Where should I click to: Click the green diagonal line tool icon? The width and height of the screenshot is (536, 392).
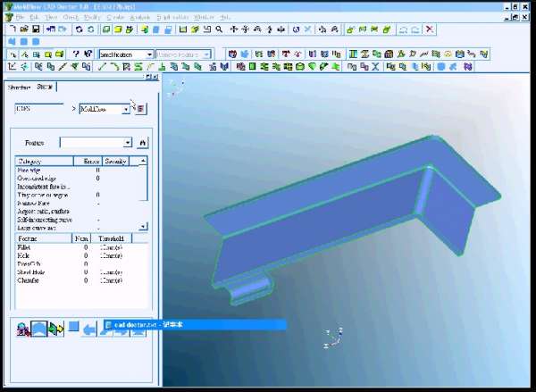pyautogui.click(x=102, y=67)
